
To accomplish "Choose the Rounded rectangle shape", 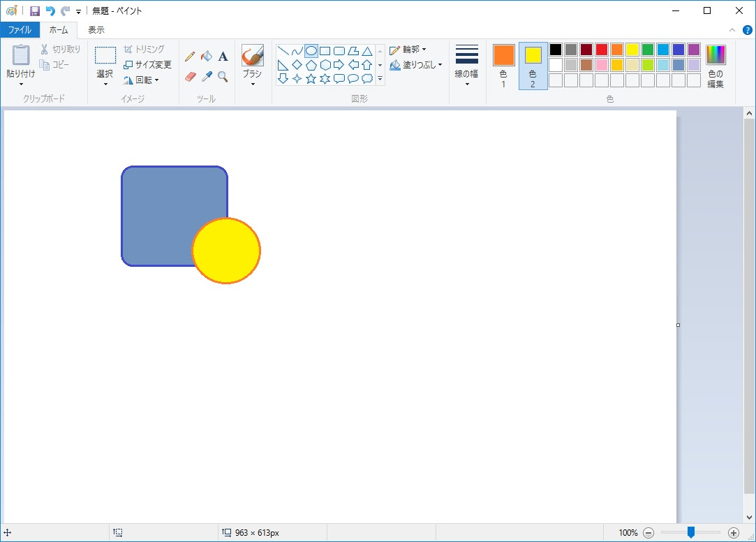I will pos(339,50).
